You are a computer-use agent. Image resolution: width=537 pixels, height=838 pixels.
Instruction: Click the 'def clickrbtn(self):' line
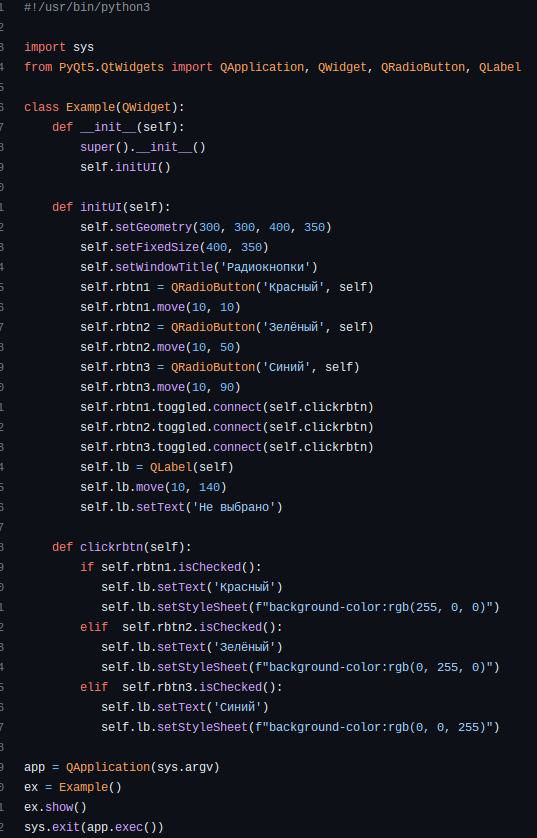pos(122,547)
